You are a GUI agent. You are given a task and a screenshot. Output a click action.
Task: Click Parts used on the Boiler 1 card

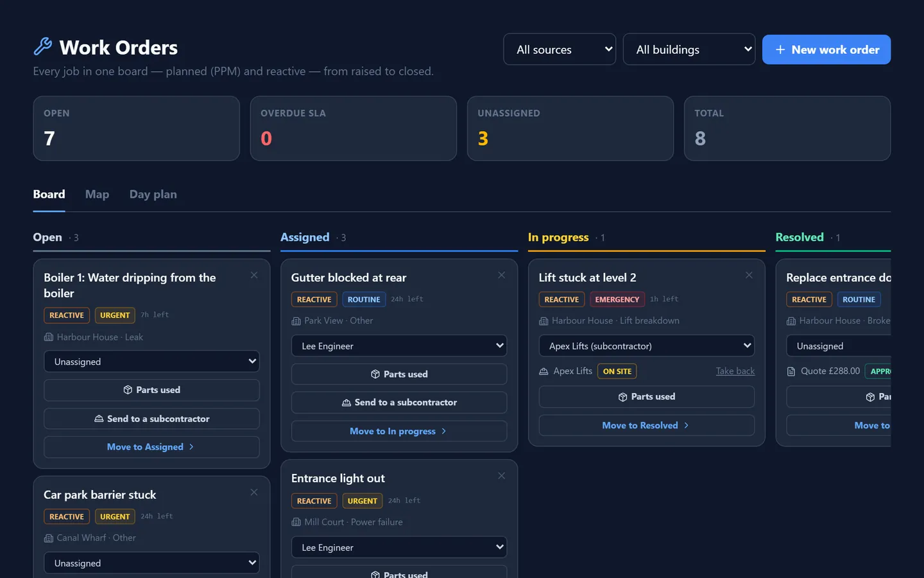point(151,390)
